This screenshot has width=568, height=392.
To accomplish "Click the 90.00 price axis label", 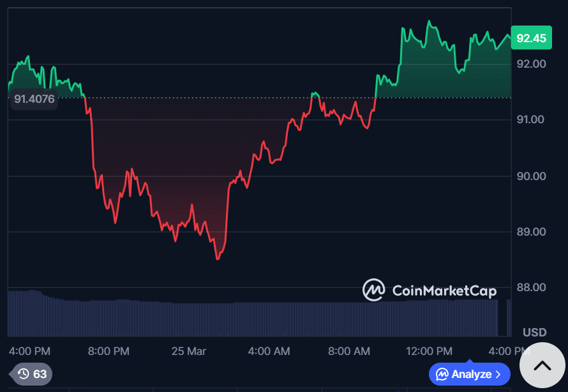I will click(x=530, y=176).
